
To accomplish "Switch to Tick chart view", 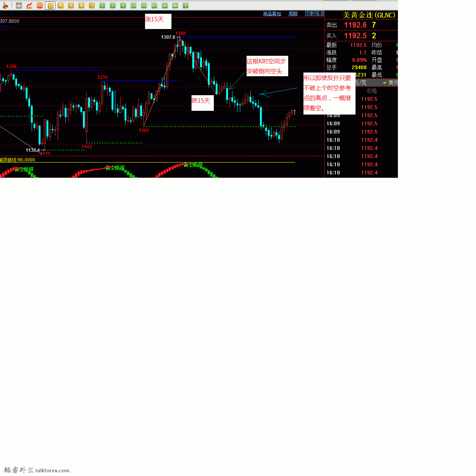I will pyautogui.click(x=40, y=6).
